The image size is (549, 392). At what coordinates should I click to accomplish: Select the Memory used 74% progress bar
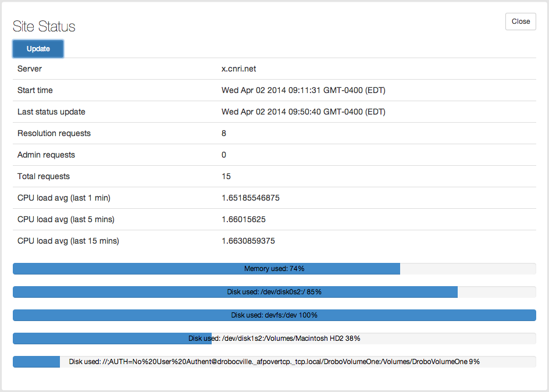(x=274, y=269)
